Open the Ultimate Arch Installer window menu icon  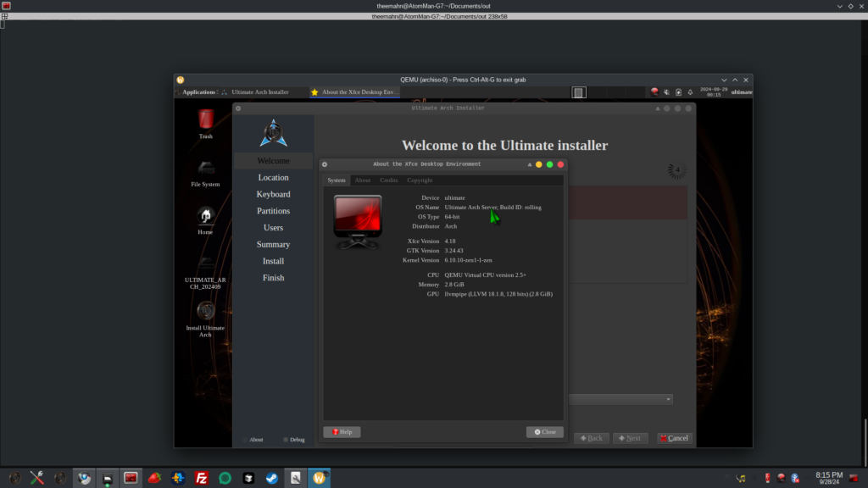238,108
